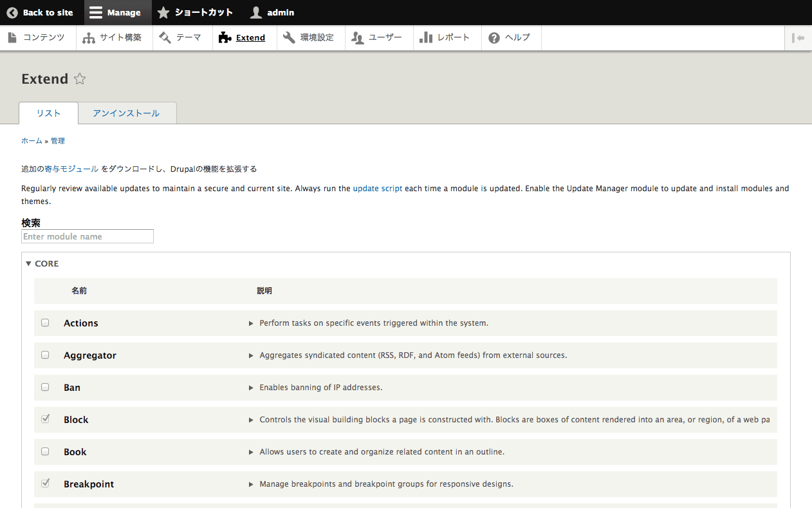Image resolution: width=812 pixels, height=508 pixels.
Task: Check the Aggregator module checkbox
Action: pyautogui.click(x=45, y=355)
